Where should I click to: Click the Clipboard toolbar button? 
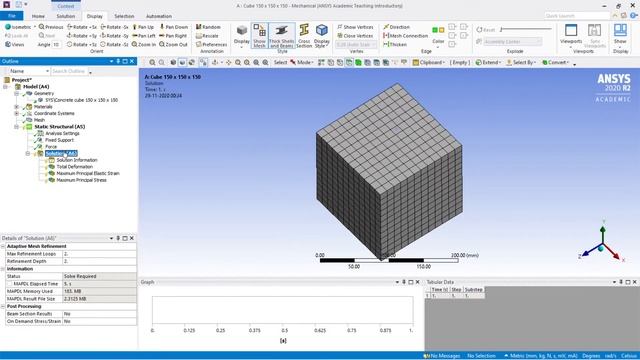(429, 62)
